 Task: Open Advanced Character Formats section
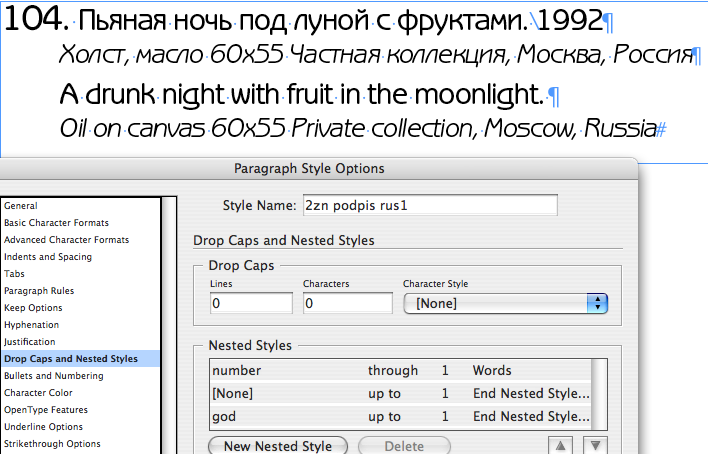pyautogui.click(x=66, y=240)
